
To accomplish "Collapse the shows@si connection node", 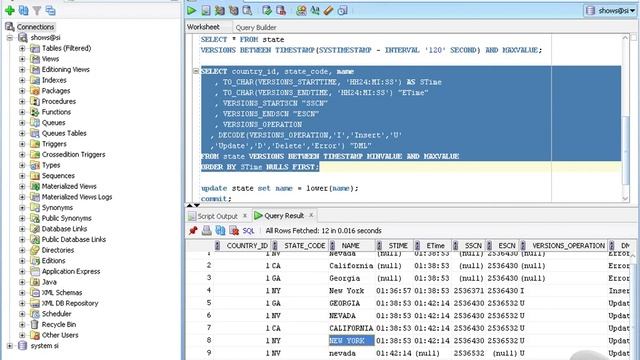I will [x=10, y=38].
